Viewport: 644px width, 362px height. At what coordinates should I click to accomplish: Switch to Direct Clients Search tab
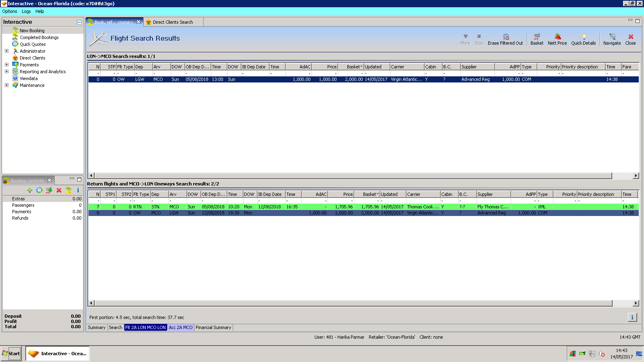click(x=173, y=22)
